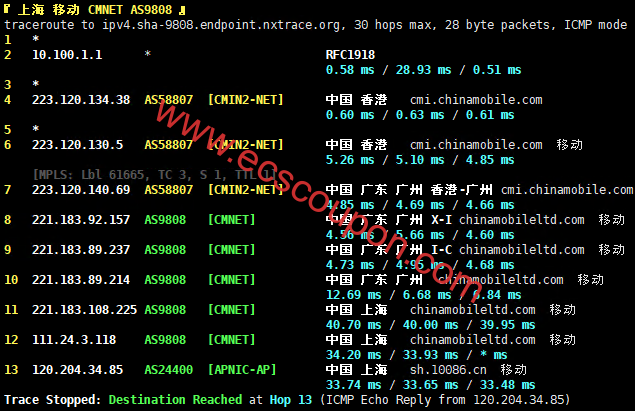Click the X-I label on hop 8
Image resolution: width=635 pixels, height=411 pixels.
[x=441, y=219]
